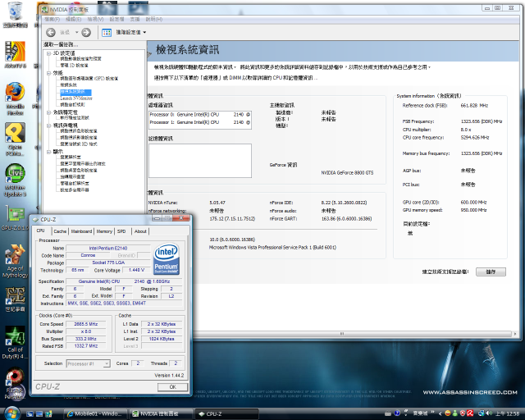
Task: Click the CPU-Z title bar icon
Action: [35, 220]
